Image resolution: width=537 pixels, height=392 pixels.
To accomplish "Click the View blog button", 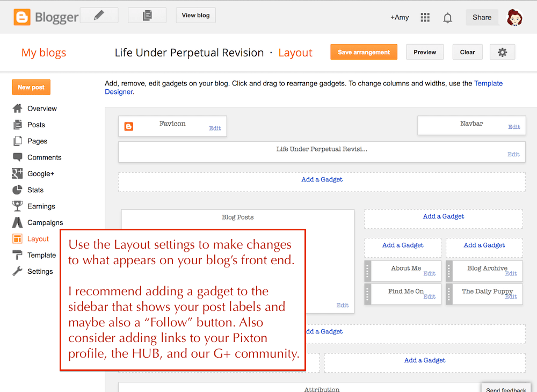I will click(x=195, y=16).
